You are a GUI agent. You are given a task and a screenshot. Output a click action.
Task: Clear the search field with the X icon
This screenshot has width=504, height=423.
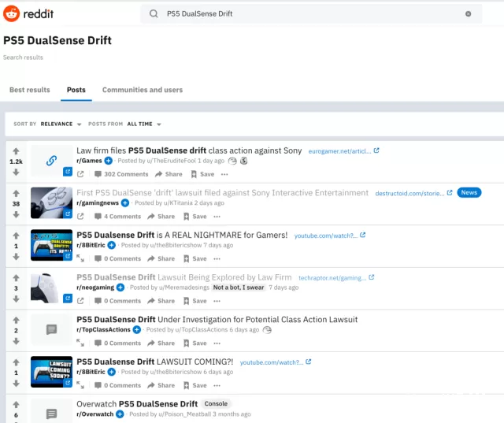[x=468, y=13]
